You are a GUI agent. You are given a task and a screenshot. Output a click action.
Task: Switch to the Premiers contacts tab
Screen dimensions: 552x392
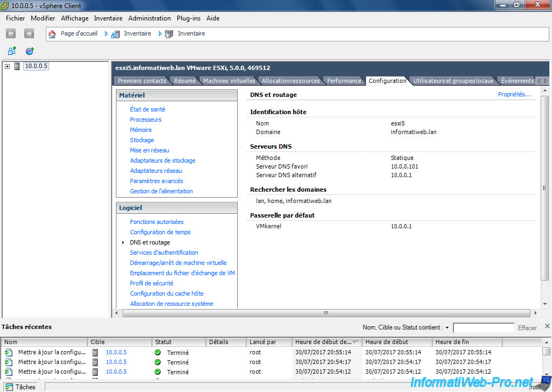pyautogui.click(x=142, y=81)
